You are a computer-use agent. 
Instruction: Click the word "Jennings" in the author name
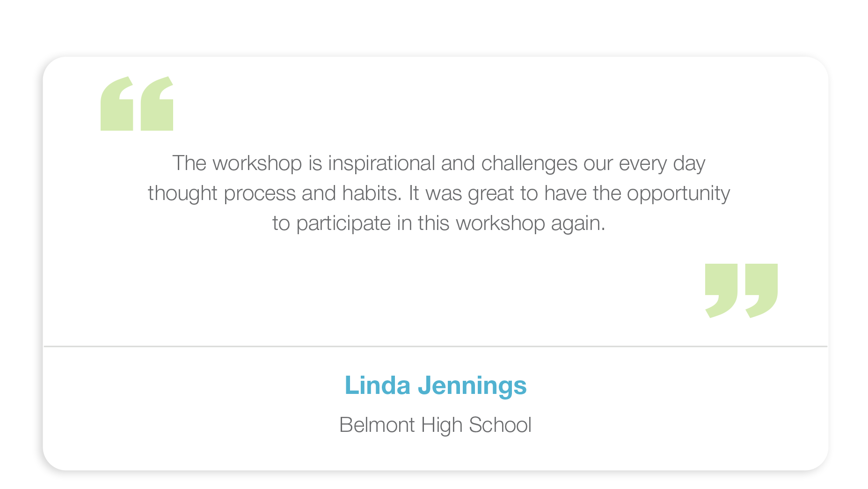[472, 385]
